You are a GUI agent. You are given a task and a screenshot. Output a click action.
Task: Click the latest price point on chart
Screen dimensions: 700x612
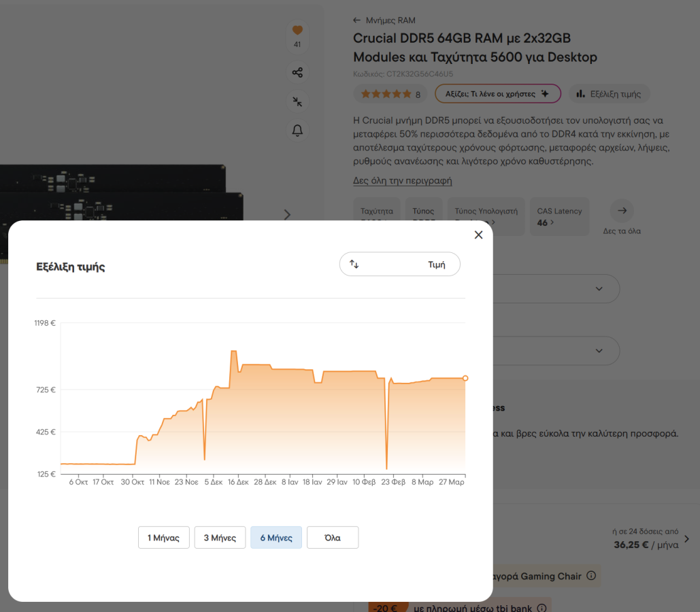[x=465, y=378]
